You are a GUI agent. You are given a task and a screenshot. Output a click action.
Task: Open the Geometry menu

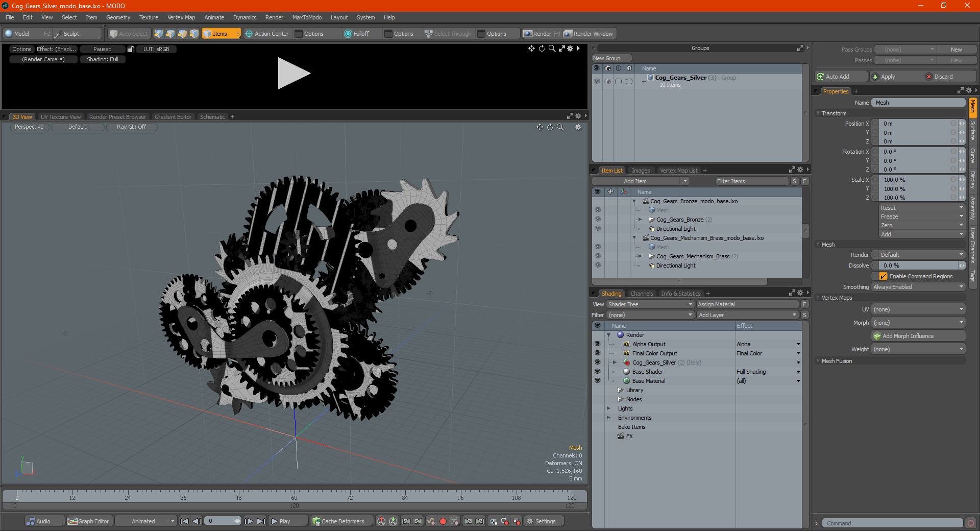(x=118, y=17)
